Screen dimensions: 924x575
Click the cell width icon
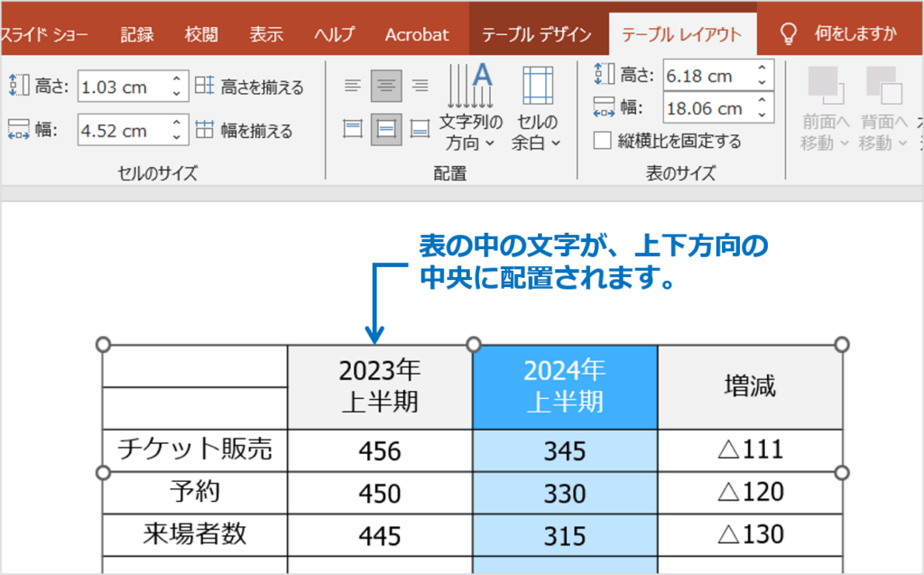click(x=19, y=129)
